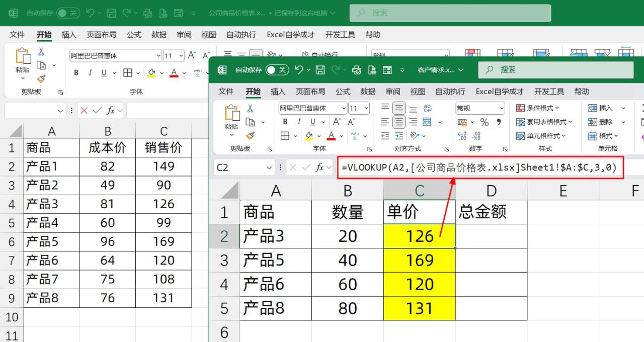Click 删除 cells button in front window

[x=601, y=122]
